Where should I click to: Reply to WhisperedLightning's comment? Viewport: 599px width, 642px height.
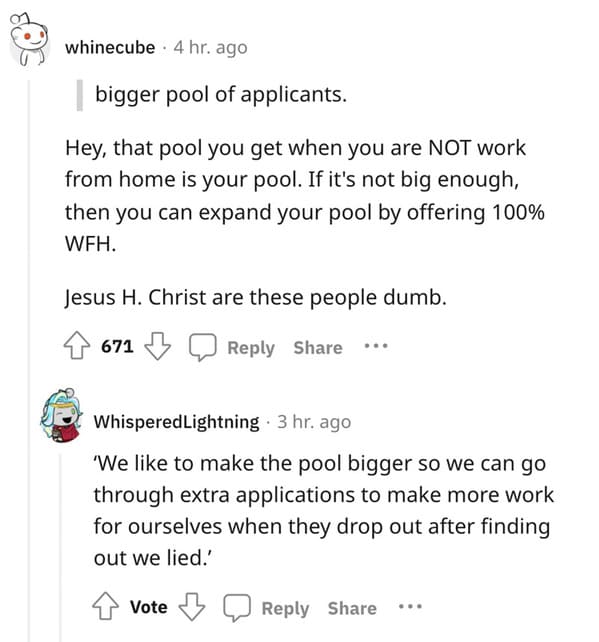tap(285, 608)
